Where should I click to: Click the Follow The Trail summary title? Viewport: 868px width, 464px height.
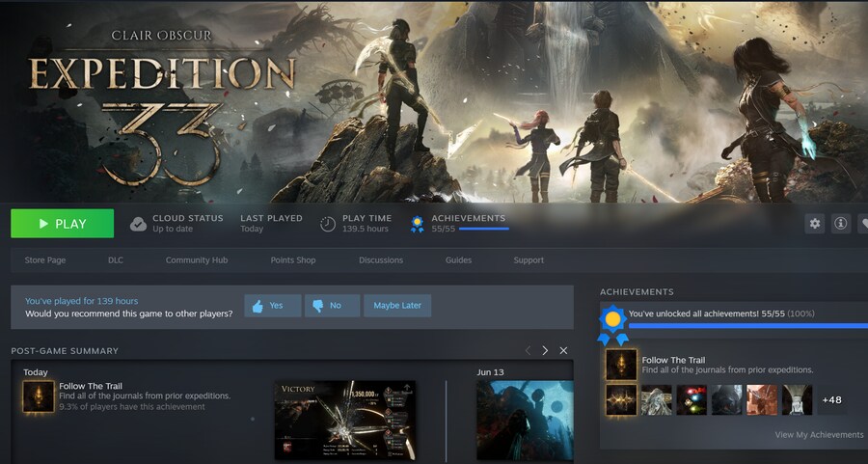pyautogui.click(x=91, y=386)
